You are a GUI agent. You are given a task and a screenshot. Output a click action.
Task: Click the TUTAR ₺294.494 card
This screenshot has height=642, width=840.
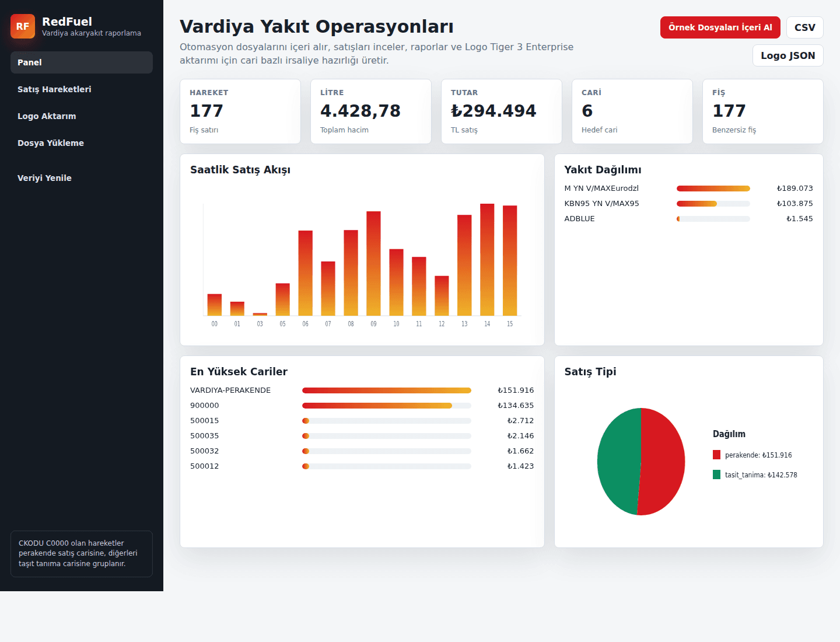tap(502, 111)
